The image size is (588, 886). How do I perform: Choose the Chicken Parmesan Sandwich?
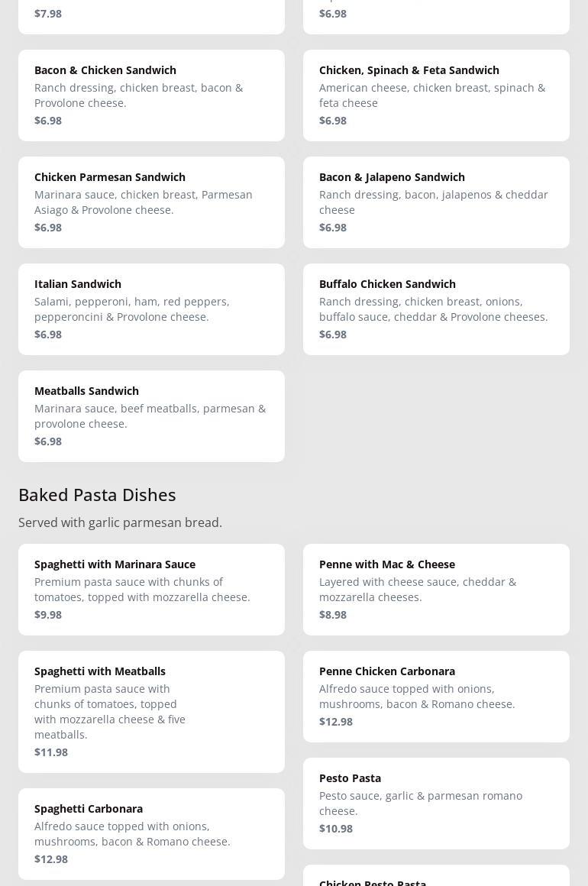click(x=151, y=202)
